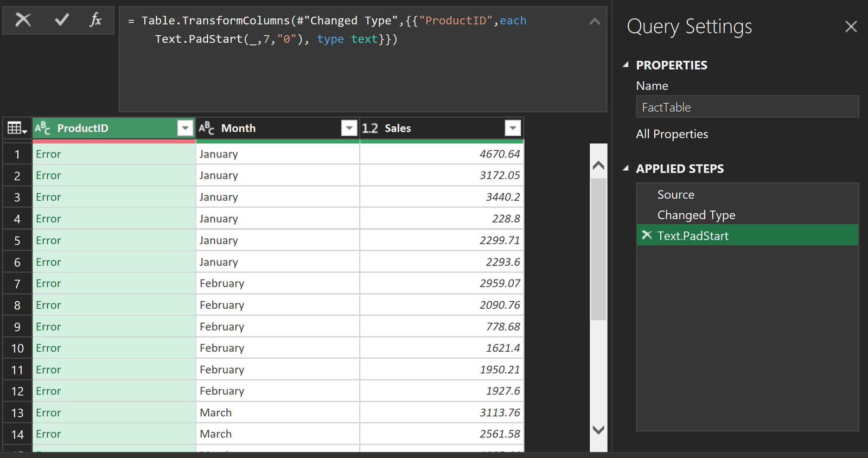Viewport: 868px width, 458px height.
Task: Open table menu icon at grid corner
Action: (17, 128)
